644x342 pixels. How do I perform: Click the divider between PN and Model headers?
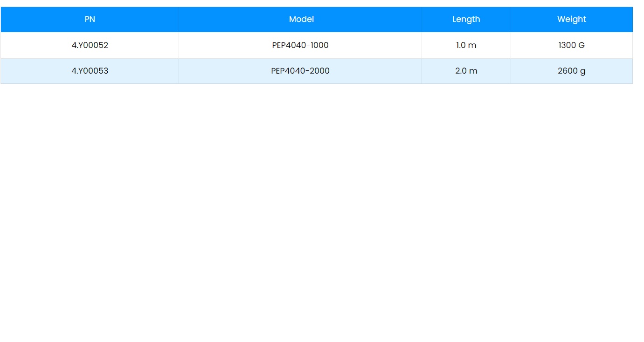point(179,19)
